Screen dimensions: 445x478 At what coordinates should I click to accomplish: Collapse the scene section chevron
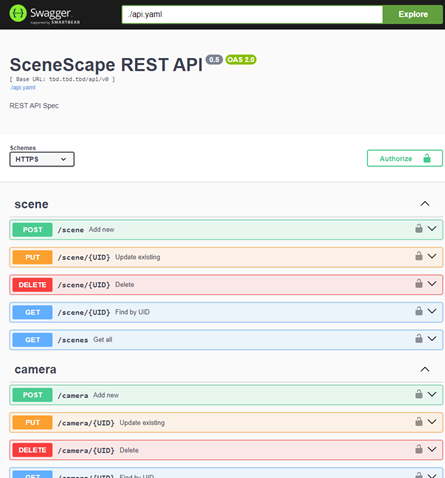pos(425,204)
